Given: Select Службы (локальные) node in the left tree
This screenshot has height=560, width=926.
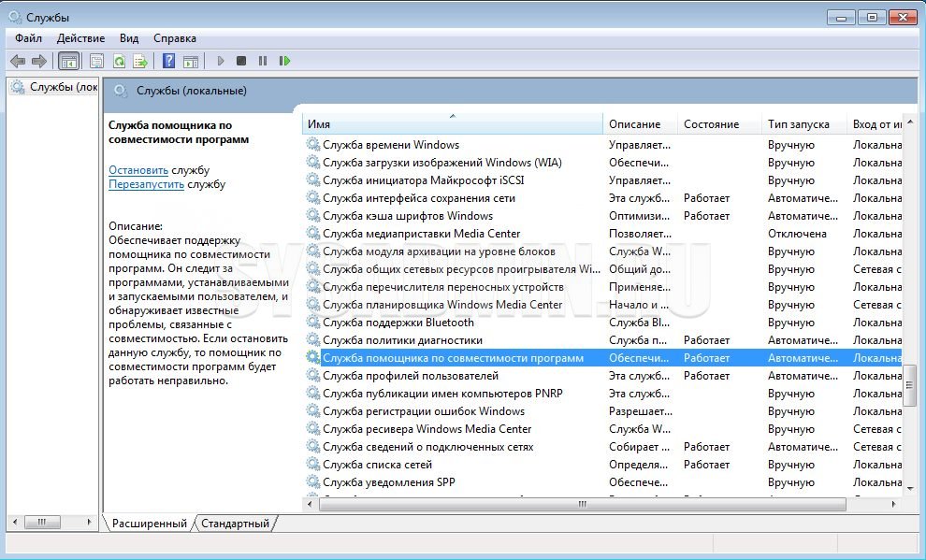Looking at the screenshot, I should point(62,87).
